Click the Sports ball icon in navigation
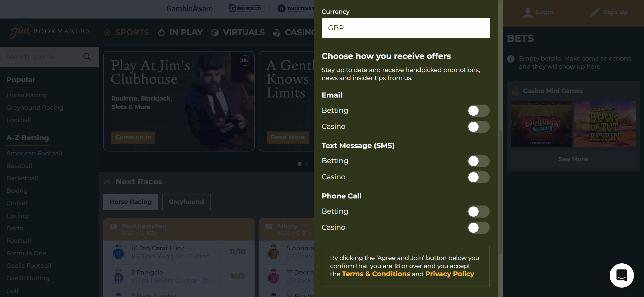 coord(107,33)
